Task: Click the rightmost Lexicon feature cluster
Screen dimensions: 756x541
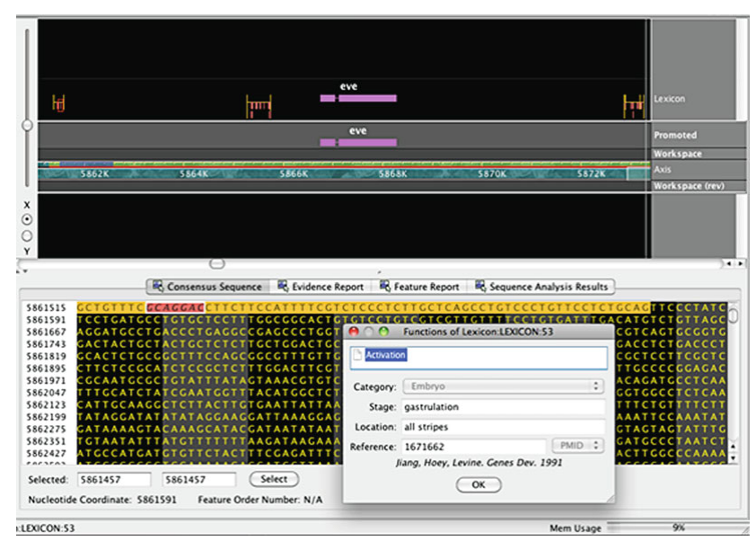Action: (634, 107)
